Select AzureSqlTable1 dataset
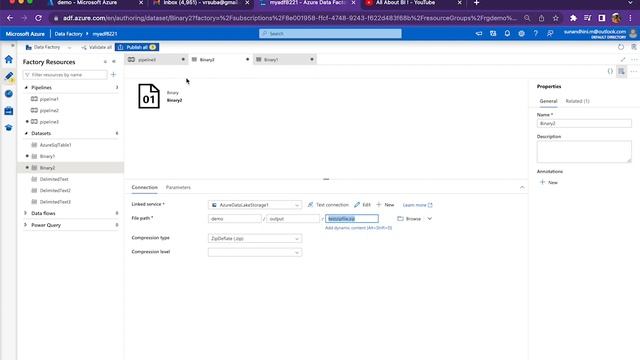640x360 pixels. tap(56, 145)
